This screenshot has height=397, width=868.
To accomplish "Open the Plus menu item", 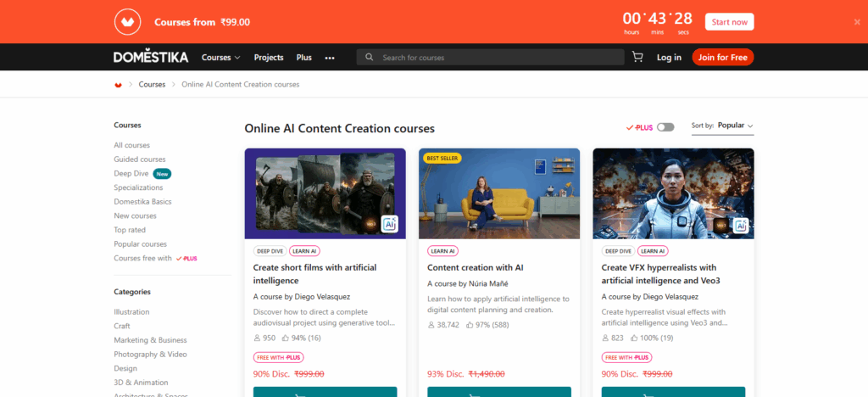I will (304, 58).
